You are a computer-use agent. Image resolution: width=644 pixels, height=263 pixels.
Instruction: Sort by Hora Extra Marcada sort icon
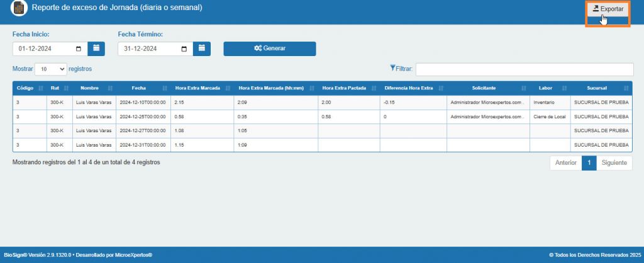228,88
